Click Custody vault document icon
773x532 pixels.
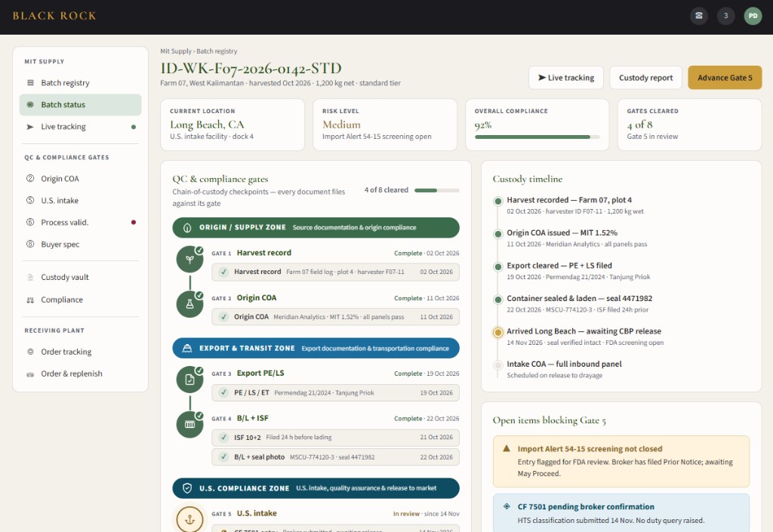[x=30, y=278]
